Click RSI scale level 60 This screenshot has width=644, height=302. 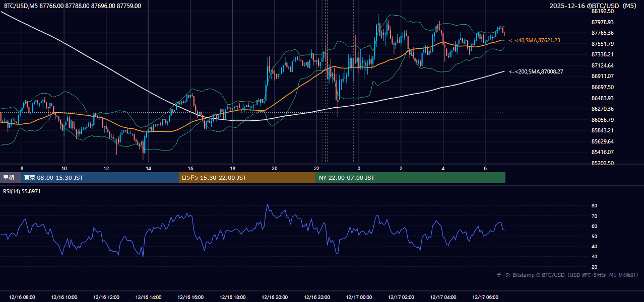tap(594, 226)
